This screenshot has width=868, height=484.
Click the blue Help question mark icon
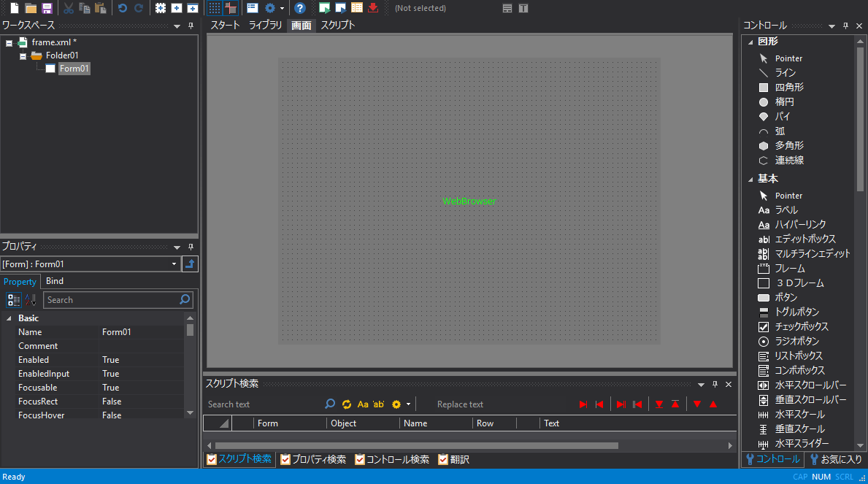click(300, 8)
